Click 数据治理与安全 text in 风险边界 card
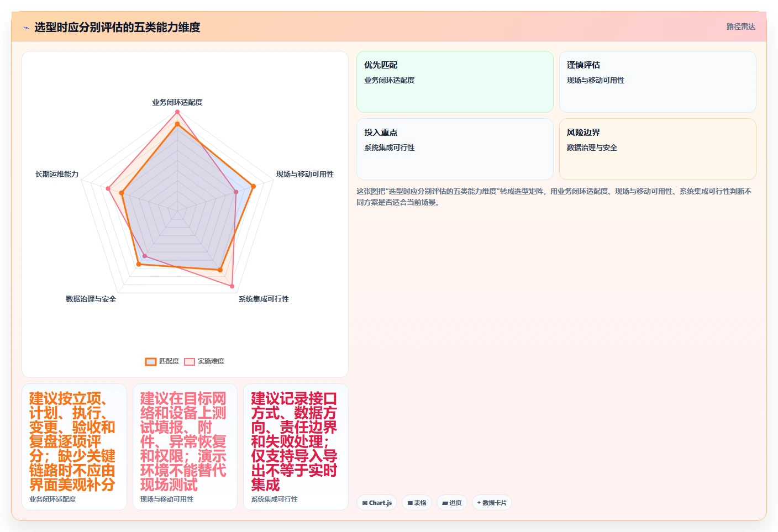The width and height of the screenshot is (778, 532). tap(592, 148)
